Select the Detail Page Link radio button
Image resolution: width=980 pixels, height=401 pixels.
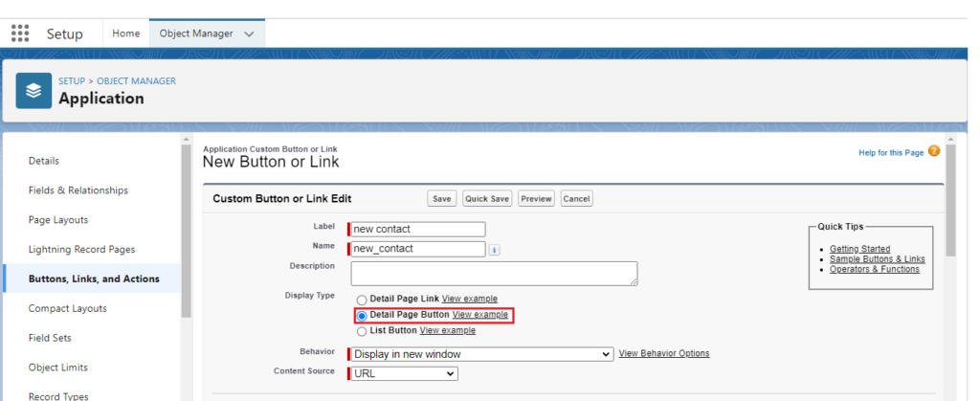(361, 299)
